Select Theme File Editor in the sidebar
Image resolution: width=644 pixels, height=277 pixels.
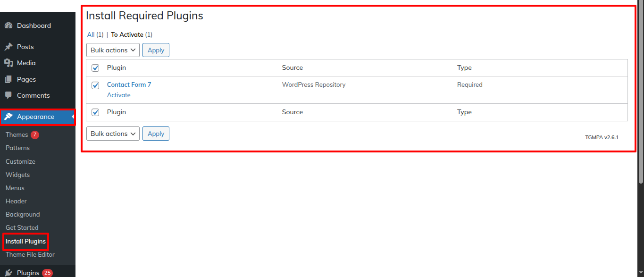pyautogui.click(x=30, y=254)
